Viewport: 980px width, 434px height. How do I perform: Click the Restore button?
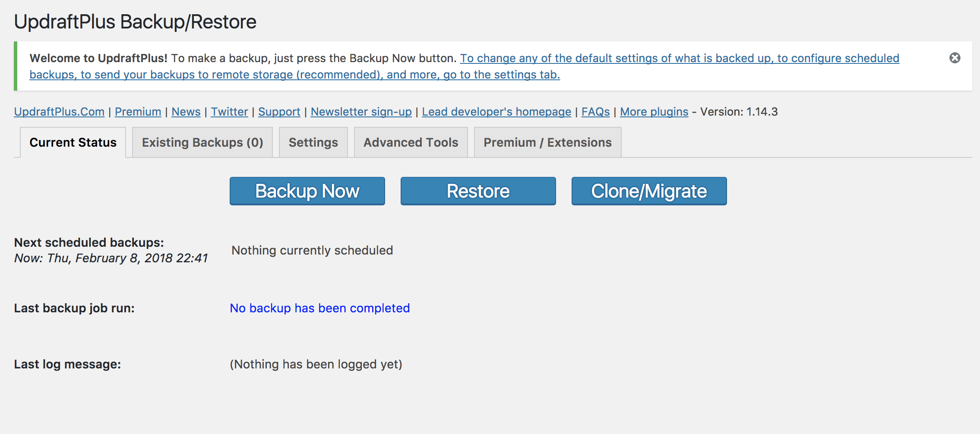[x=478, y=191]
